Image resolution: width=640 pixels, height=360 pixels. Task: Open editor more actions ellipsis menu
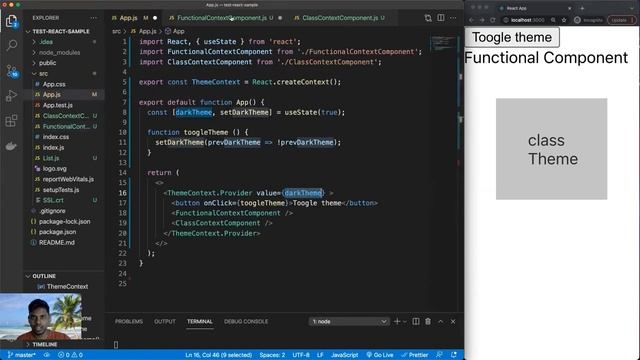(453, 18)
